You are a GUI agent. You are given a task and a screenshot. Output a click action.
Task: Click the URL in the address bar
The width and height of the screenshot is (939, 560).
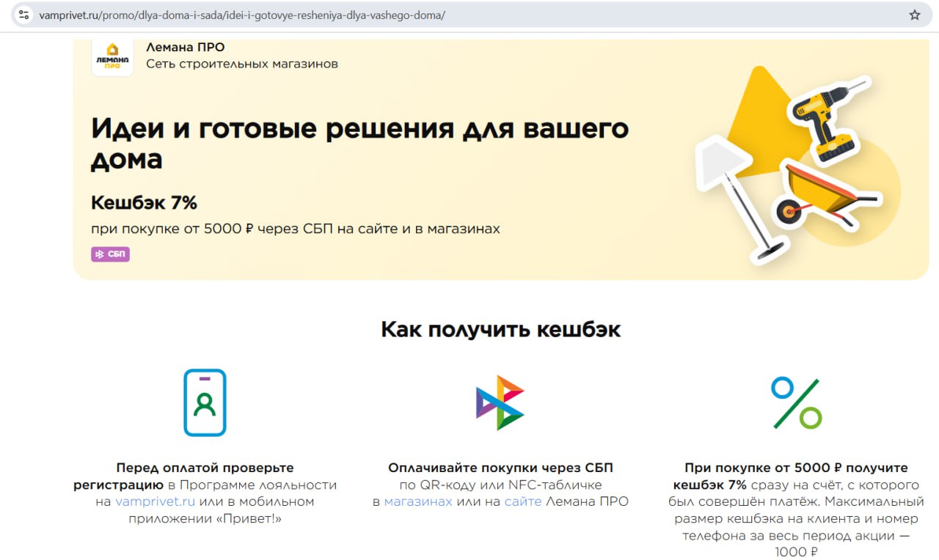tap(242, 15)
